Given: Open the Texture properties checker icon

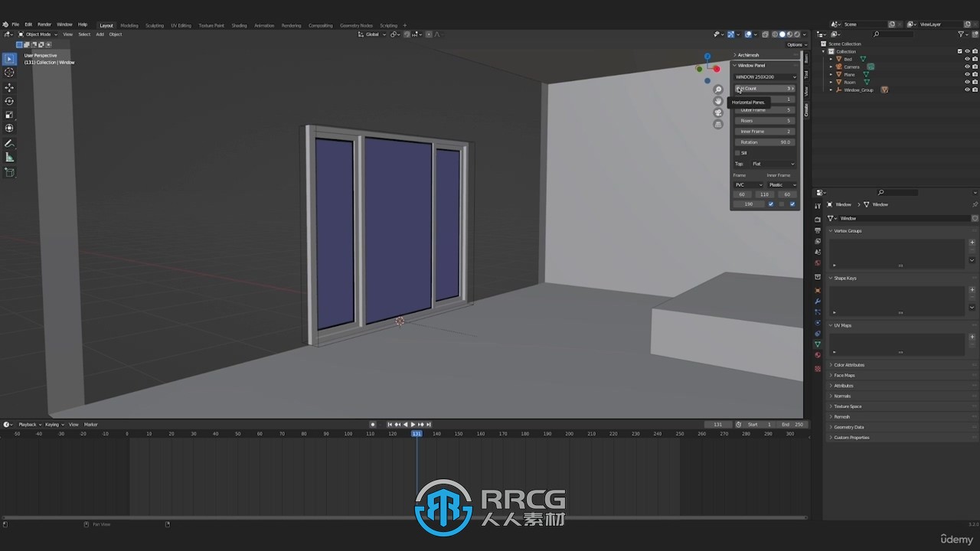Looking at the screenshot, I should coord(818,369).
